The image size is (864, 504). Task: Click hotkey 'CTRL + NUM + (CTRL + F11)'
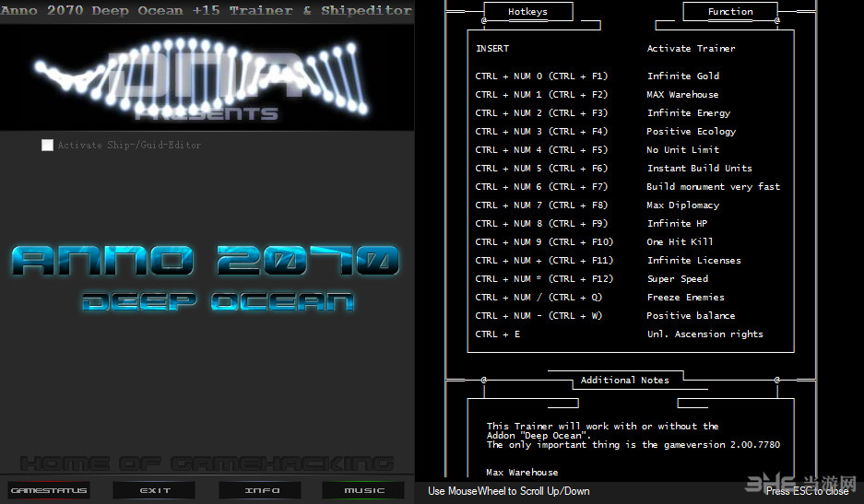544,260
